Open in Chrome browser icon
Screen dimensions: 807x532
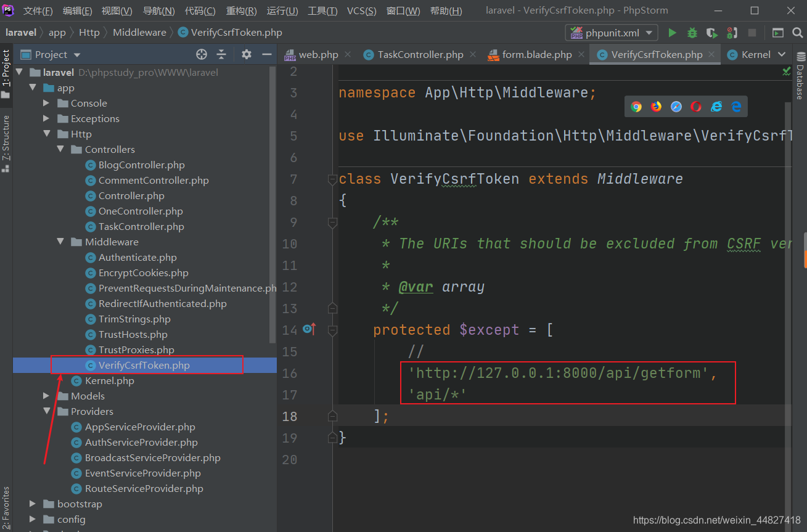click(636, 107)
